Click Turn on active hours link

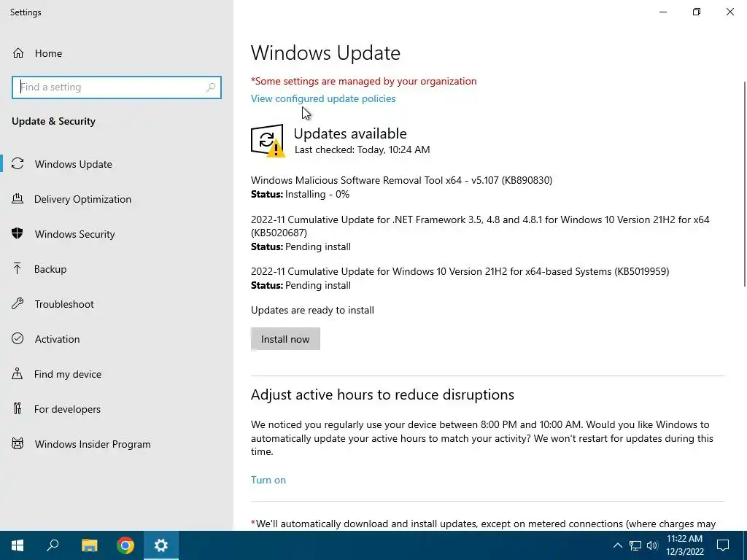(x=268, y=480)
